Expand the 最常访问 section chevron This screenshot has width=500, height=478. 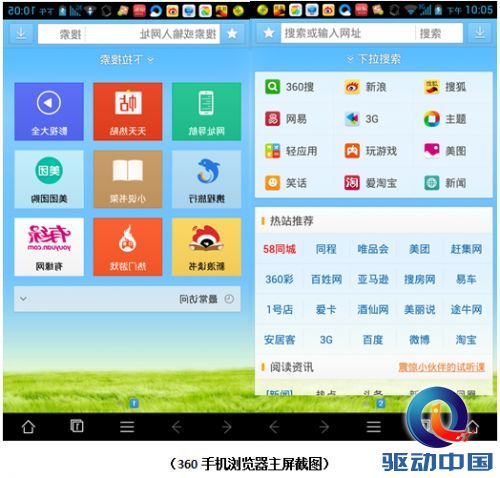(23, 299)
